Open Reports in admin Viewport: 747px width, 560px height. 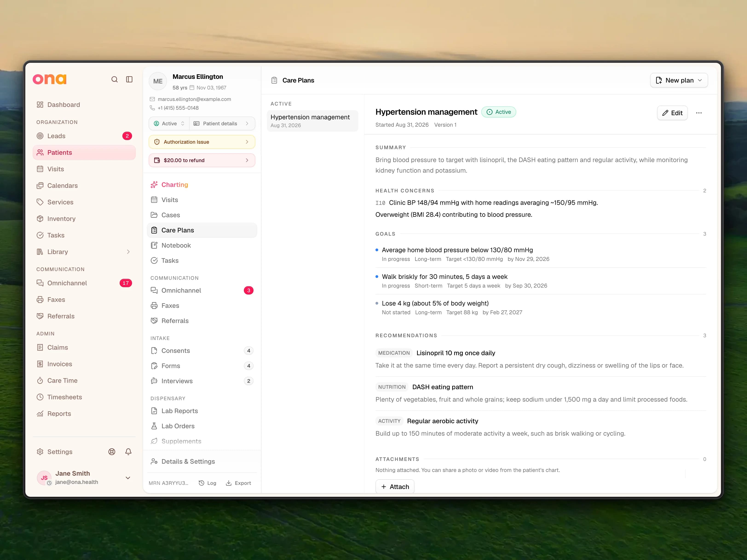pos(84,414)
